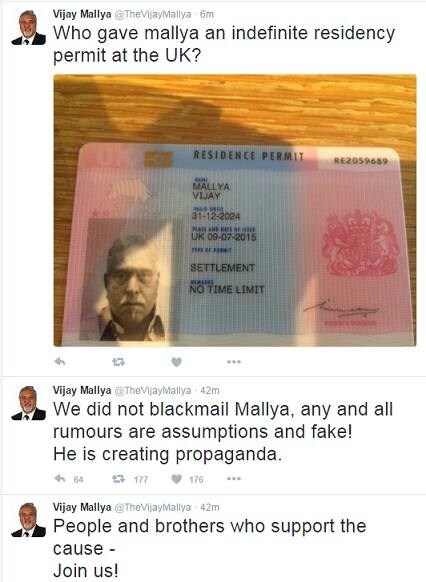Open more options on residency permit tweet
The image size is (426, 582).
pos(234,362)
